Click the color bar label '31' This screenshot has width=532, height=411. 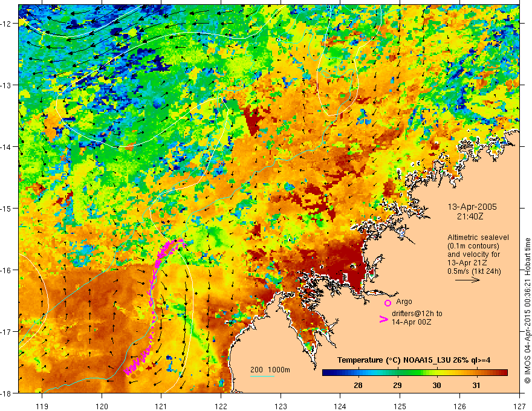pos(476,385)
